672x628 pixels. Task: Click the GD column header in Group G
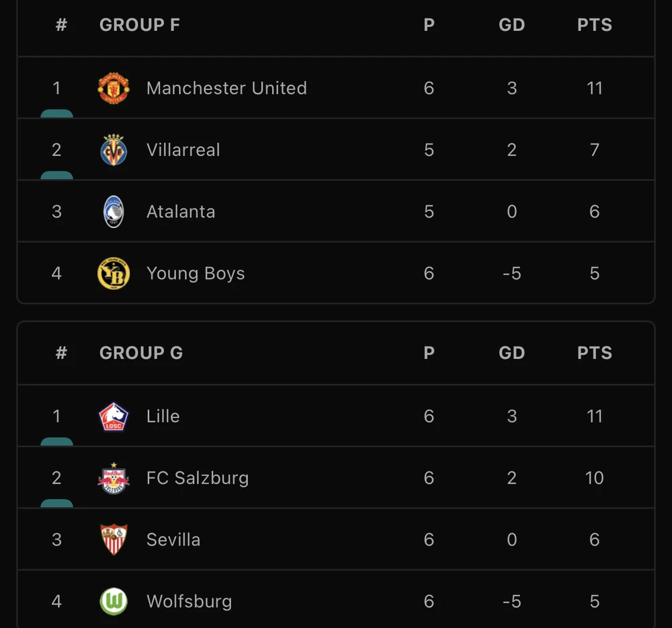[x=511, y=354]
